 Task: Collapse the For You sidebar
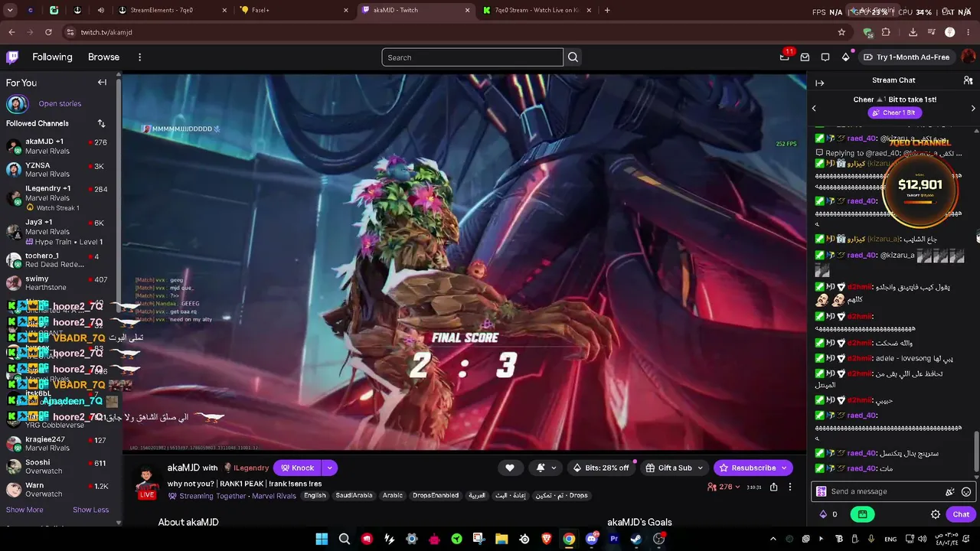(x=102, y=83)
